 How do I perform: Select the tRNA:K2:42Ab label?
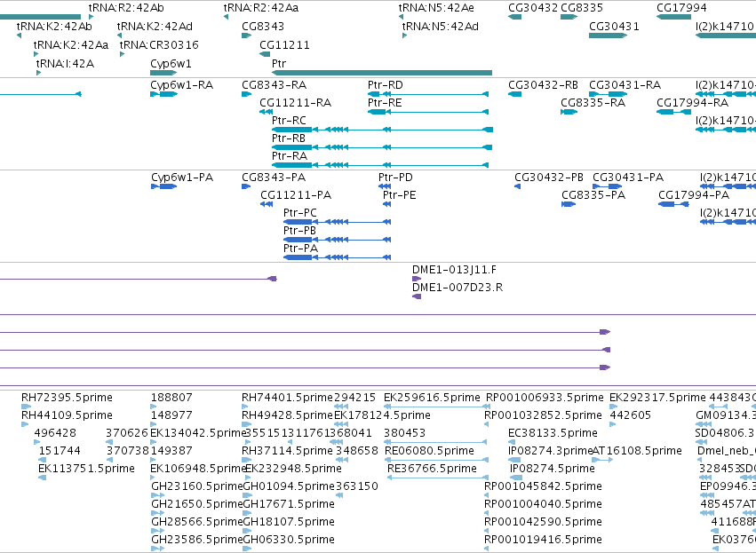click(x=54, y=26)
